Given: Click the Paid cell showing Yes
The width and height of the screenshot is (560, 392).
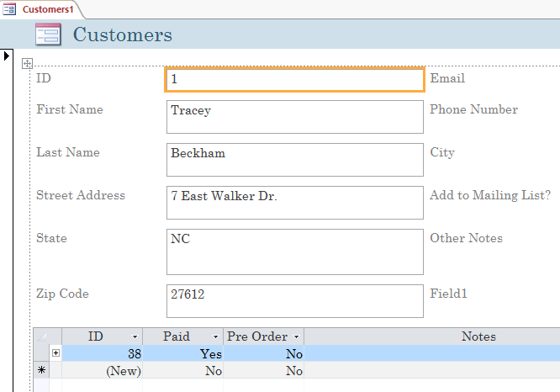Looking at the screenshot, I should 182,353.
